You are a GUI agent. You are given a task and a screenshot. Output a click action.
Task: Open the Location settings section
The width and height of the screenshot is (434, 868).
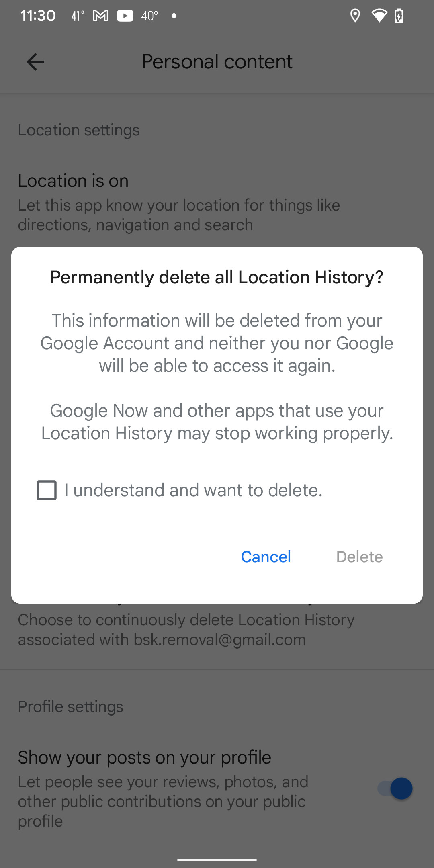click(x=79, y=130)
